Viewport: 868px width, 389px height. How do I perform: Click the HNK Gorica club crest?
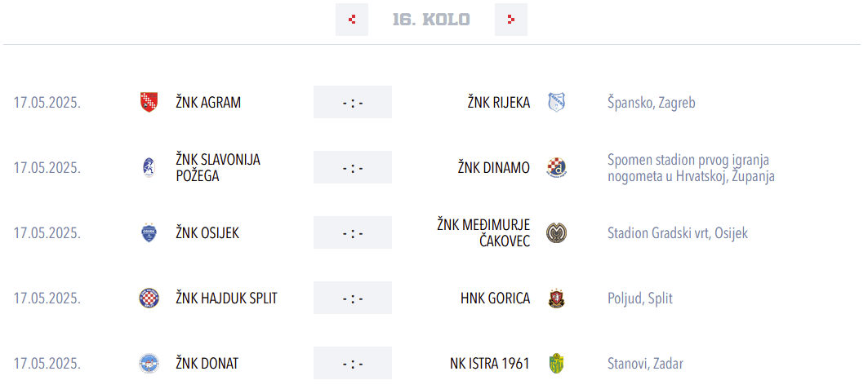(x=556, y=298)
